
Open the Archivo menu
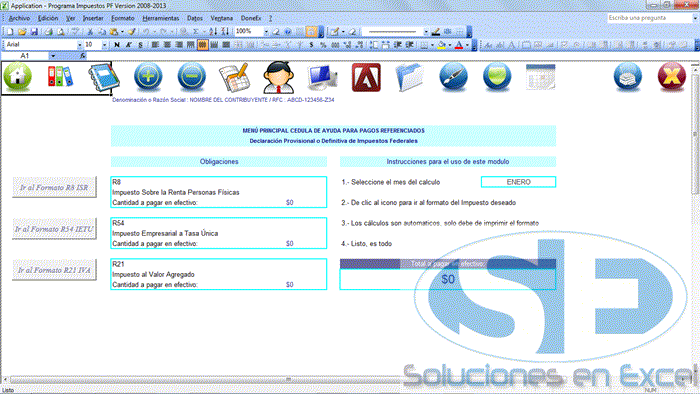20,18
